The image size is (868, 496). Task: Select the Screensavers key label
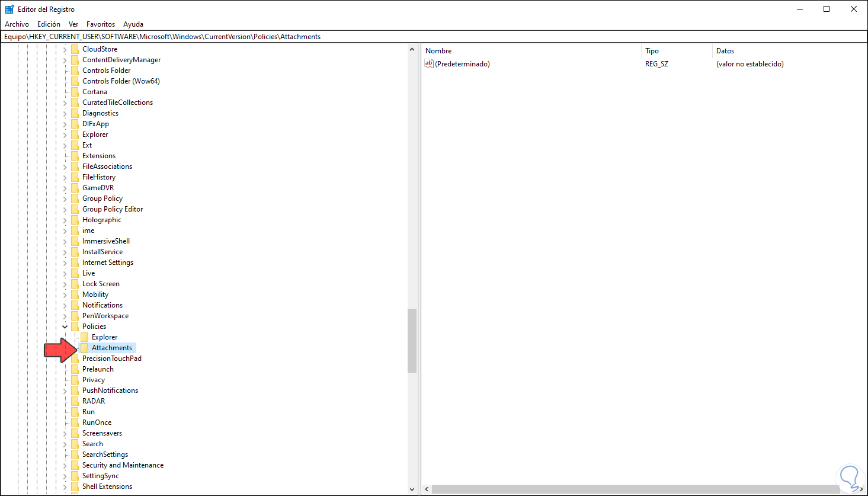coord(102,433)
